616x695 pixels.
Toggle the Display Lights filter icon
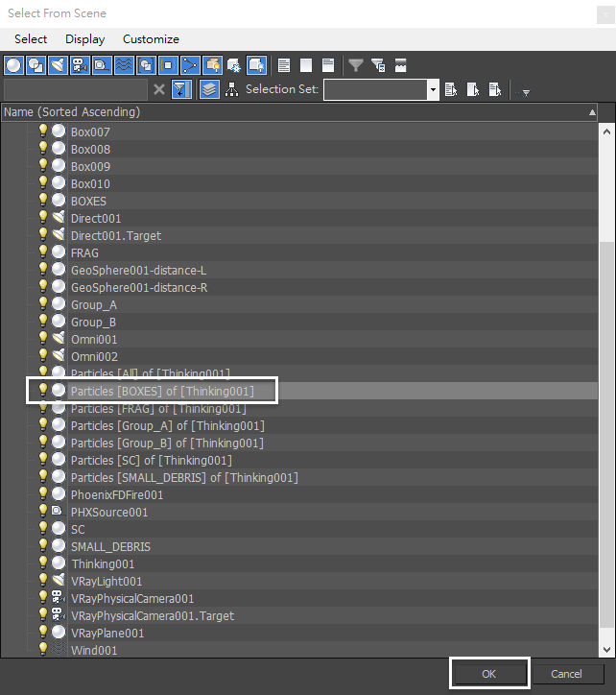pyautogui.click(x=59, y=65)
